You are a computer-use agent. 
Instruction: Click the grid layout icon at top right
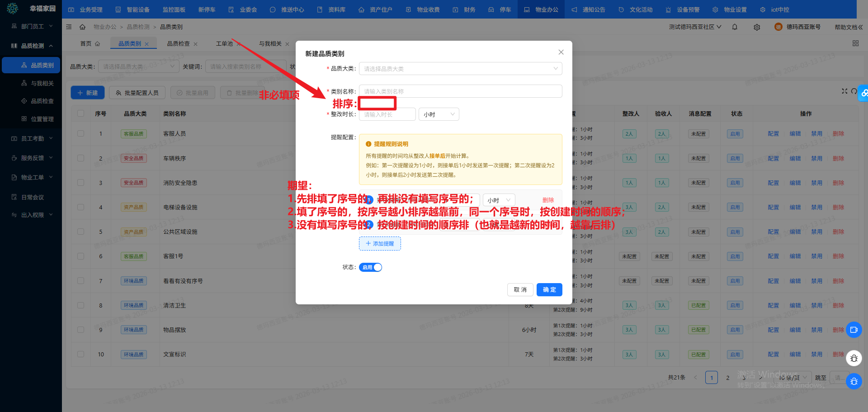(855, 43)
